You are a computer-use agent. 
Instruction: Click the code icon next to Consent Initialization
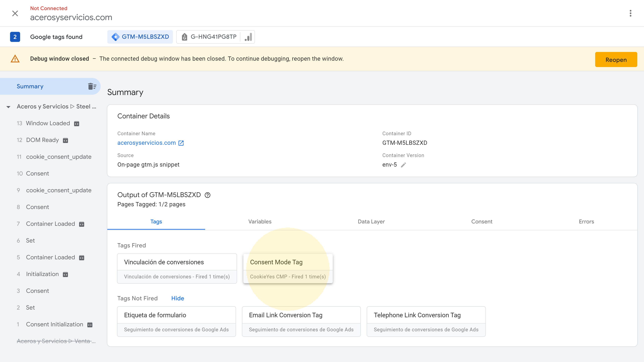click(90, 324)
